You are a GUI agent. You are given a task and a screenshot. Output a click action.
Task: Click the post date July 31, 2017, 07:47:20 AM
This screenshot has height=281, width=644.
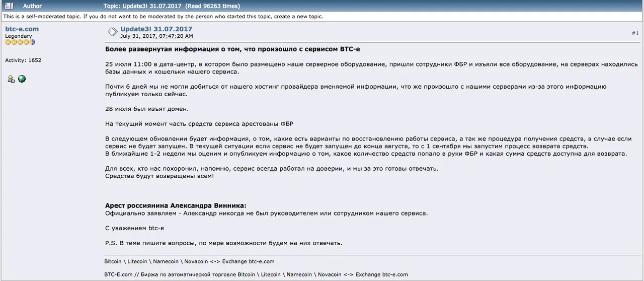point(156,36)
